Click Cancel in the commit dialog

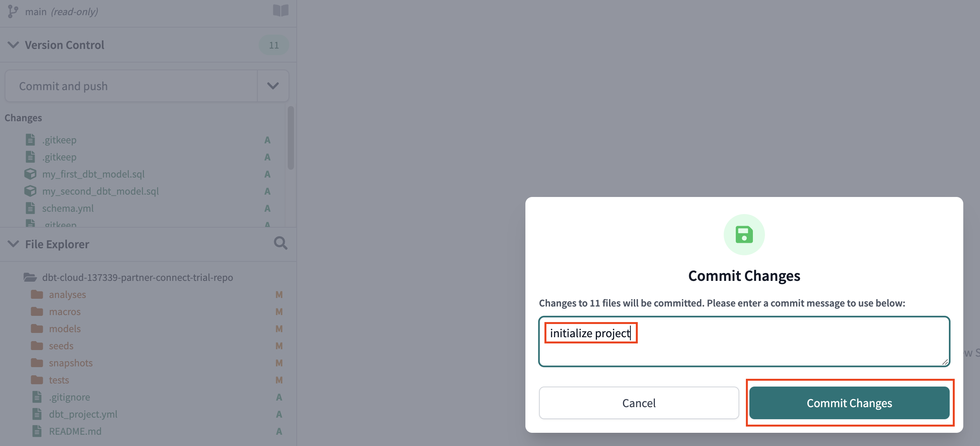pyautogui.click(x=638, y=403)
